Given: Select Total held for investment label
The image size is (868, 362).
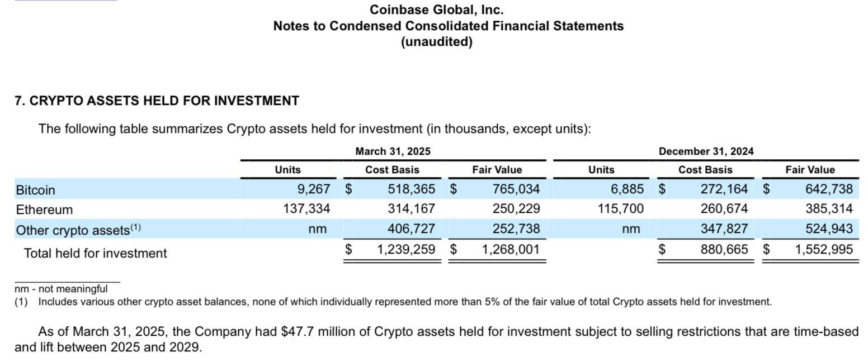Looking at the screenshot, I should pos(95,254).
